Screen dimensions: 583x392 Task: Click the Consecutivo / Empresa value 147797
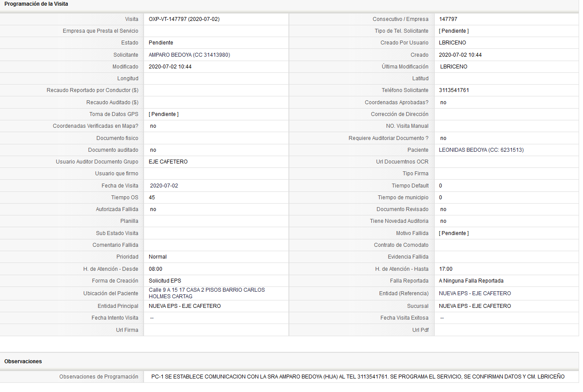[x=448, y=19]
